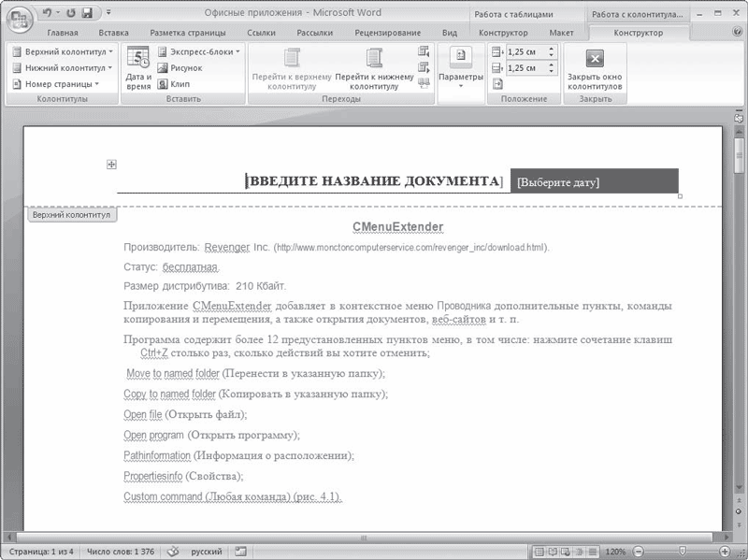The width and height of the screenshot is (748, 560).
Task: Undo the last action in toolbar
Action: coord(47,13)
